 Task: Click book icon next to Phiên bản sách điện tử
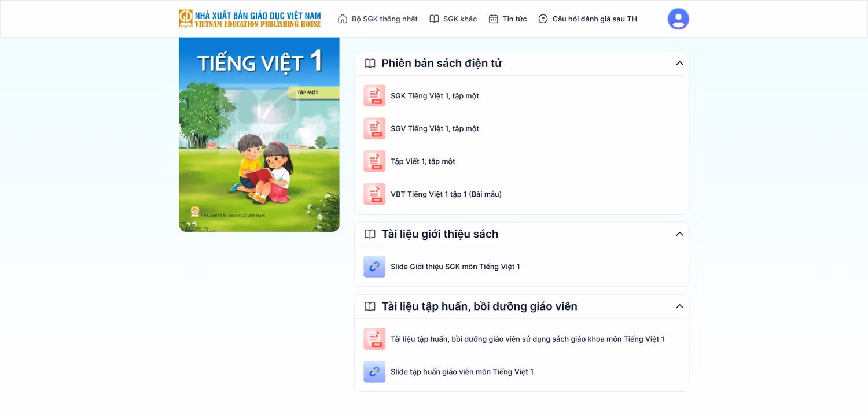tap(370, 64)
